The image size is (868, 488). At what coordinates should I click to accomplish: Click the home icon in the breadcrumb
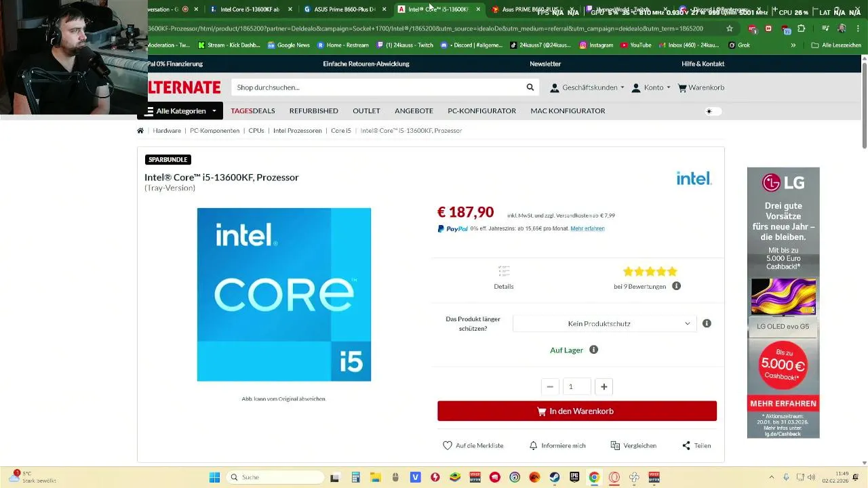pos(140,130)
